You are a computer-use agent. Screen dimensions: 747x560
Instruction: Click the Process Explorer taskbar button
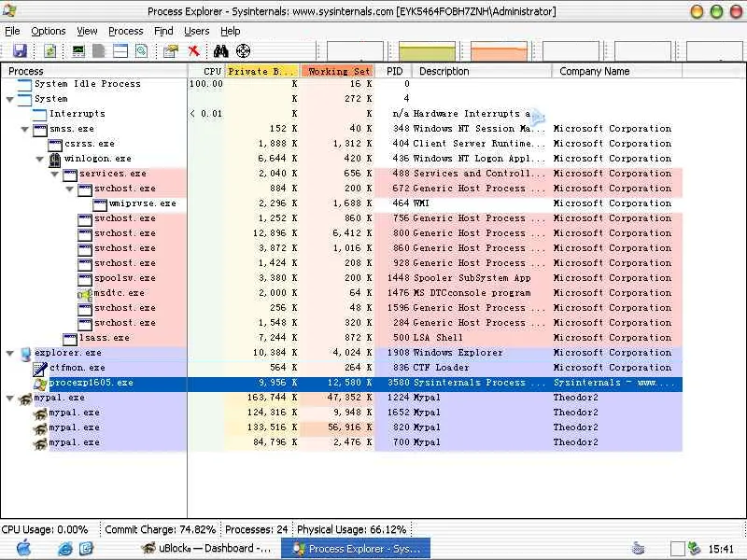pyautogui.click(x=356, y=549)
